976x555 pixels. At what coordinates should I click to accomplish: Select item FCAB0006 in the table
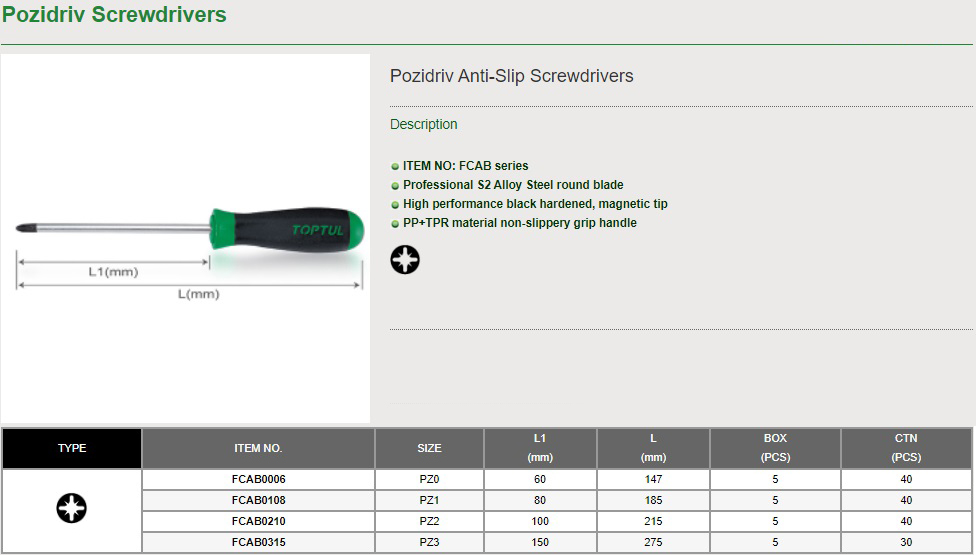coord(258,479)
